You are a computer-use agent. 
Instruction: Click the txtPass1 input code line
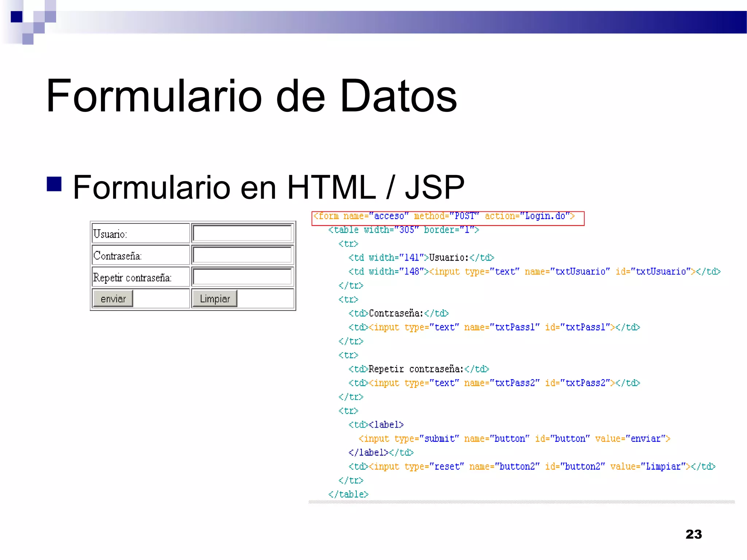[x=494, y=327]
